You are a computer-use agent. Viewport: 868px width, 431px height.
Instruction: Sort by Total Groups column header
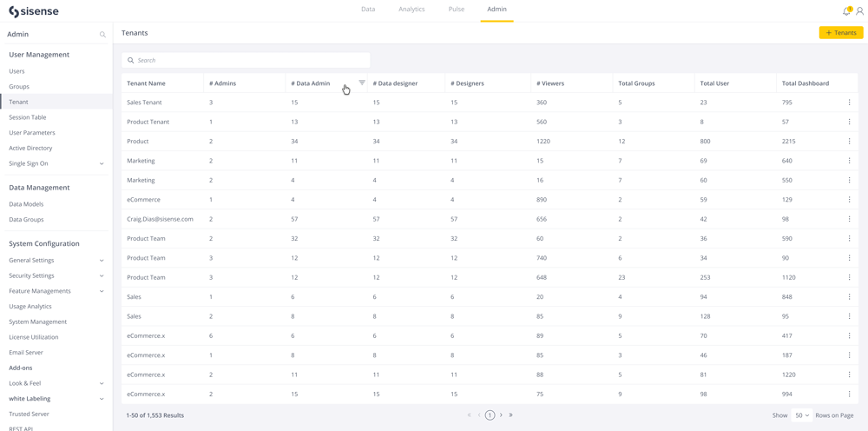click(636, 83)
